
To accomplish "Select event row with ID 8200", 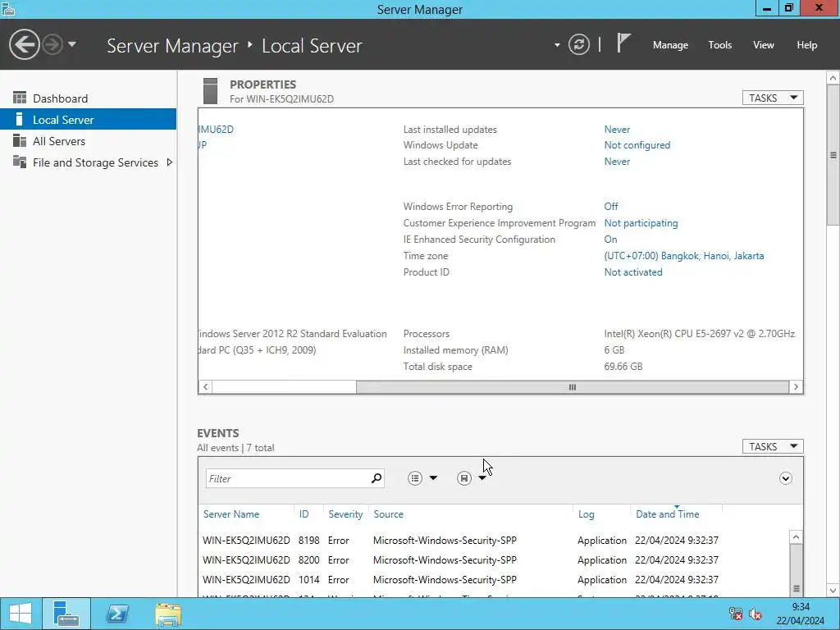I will coord(495,559).
